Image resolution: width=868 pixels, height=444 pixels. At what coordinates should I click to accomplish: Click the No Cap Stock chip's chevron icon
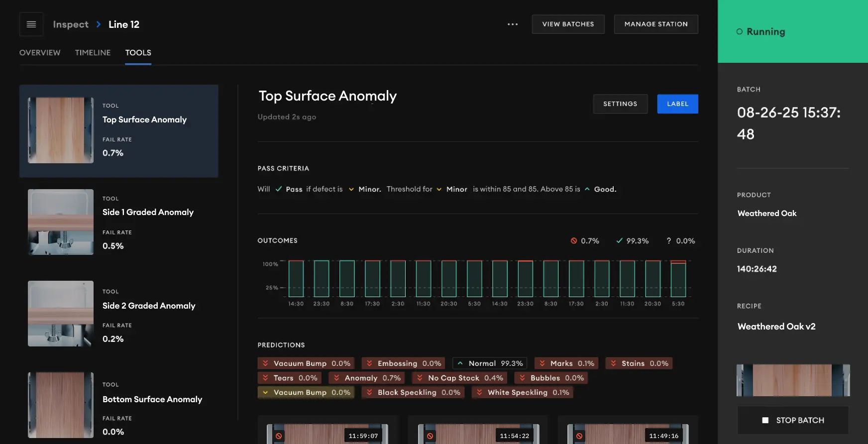point(420,378)
